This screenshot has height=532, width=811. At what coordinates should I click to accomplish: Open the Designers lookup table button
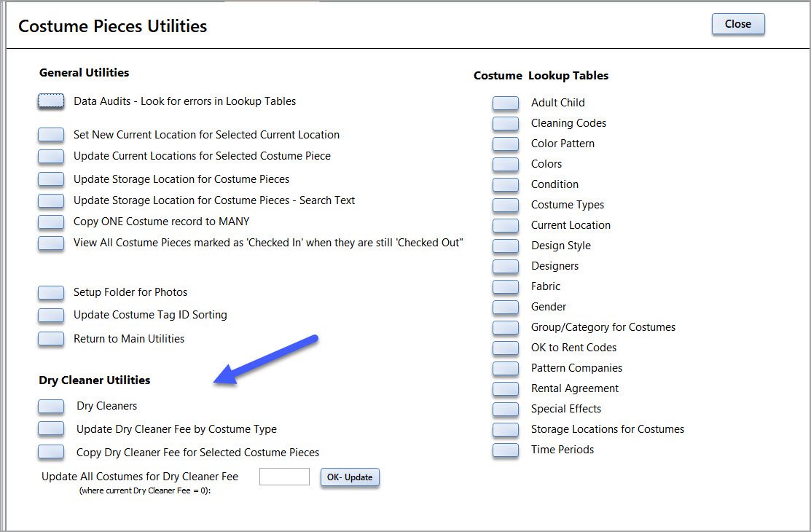click(x=505, y=266)
